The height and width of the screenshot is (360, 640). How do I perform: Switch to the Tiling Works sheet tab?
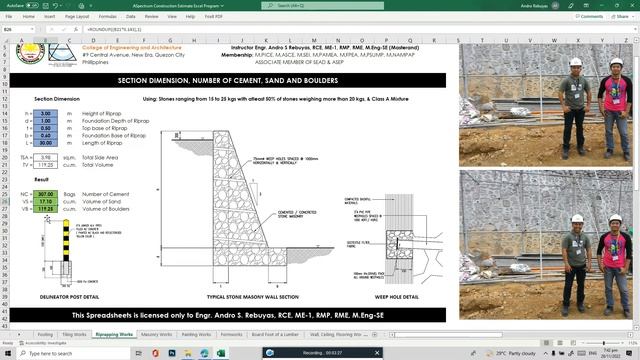coord(74,335)
